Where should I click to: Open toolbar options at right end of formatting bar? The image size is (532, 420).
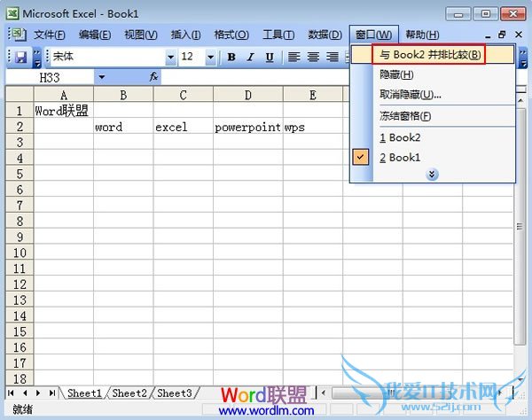pyautogui.click(x=523, y=58)
